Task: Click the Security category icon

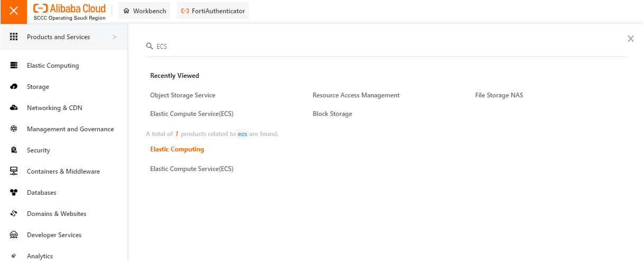Action: point(14,150)
